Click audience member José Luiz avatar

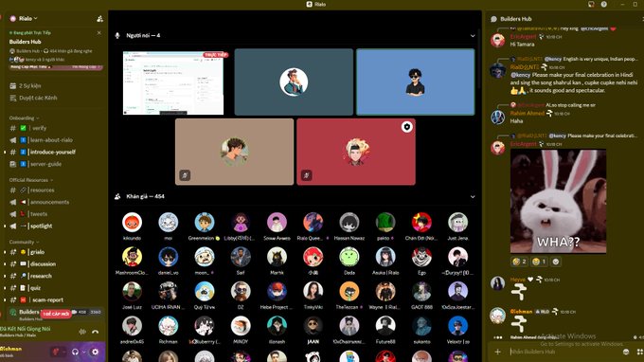click(x=132, y=291)
